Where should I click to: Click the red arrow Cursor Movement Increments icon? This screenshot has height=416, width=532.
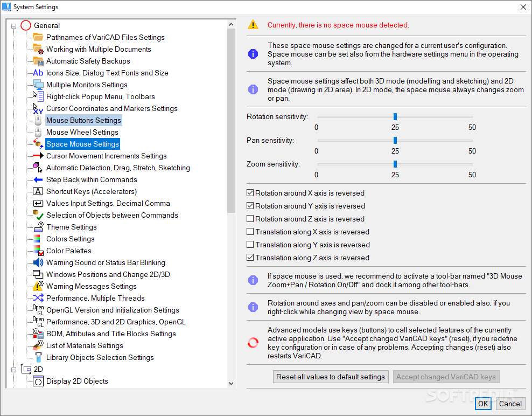(38, 156)
